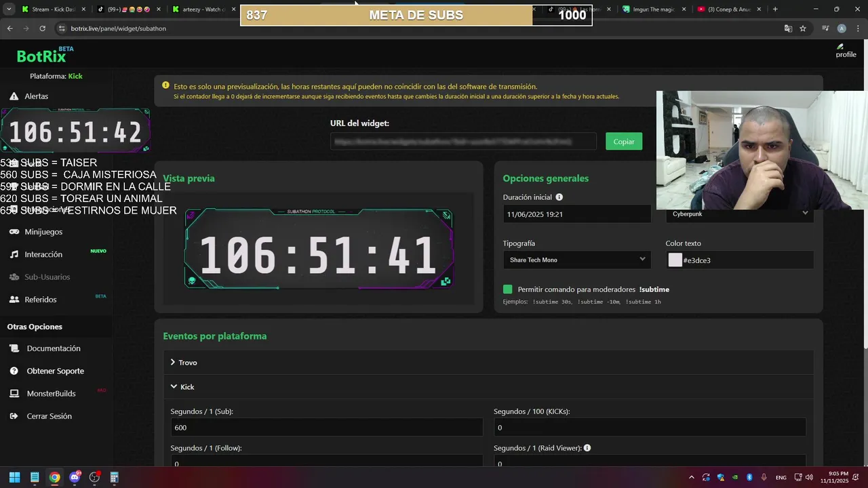Collapse the Kick platform section
The image size is (868, 488).
point(488,387)
